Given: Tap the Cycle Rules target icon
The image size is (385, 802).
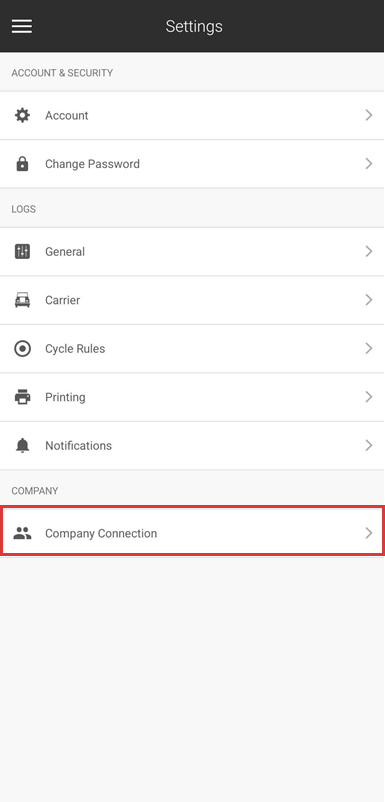Looking at the screenshot, I should pos(22,349).
